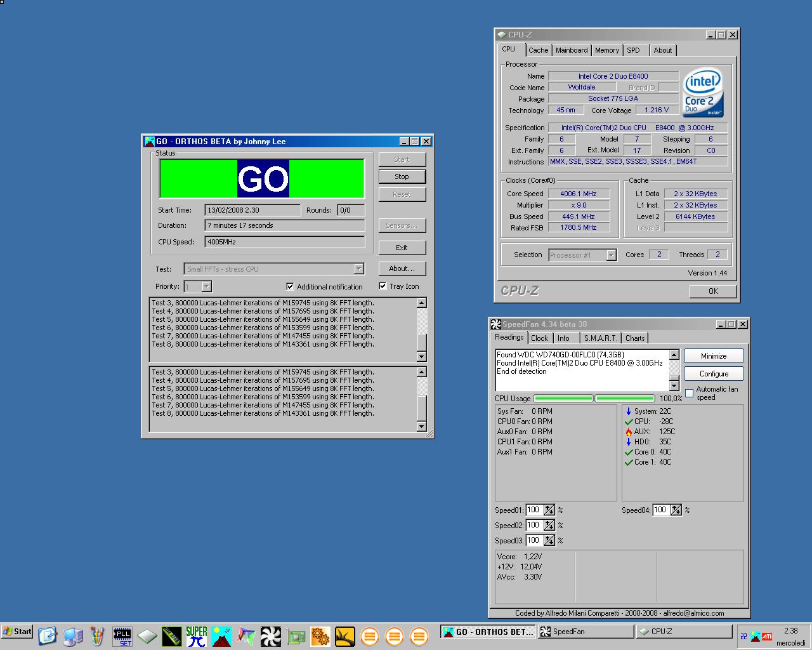Open the green expansion card icon
The height and width of the screenshot is (650, 812).
coord(296,636)
